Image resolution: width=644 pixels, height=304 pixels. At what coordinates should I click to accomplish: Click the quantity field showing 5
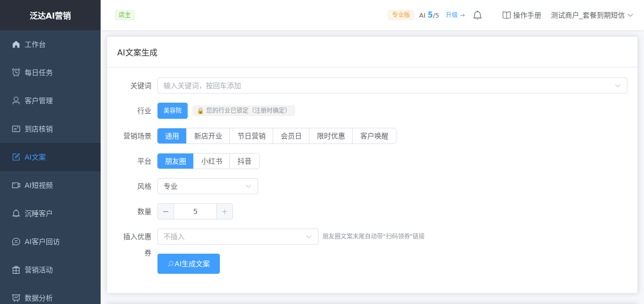[x=195, y=211]
